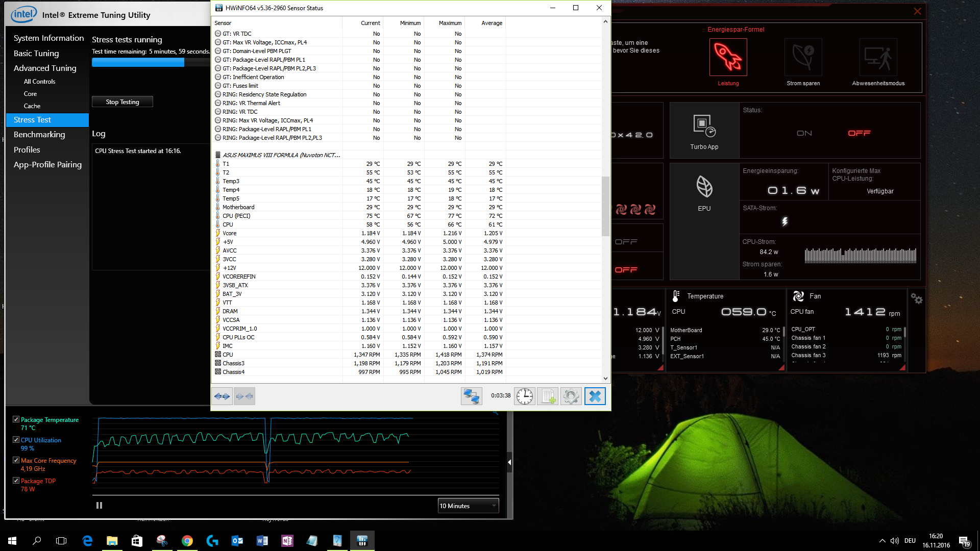This screenshot has height=551, width=980.
Task: Switch Turbo App status to ON
Action: 804,133
